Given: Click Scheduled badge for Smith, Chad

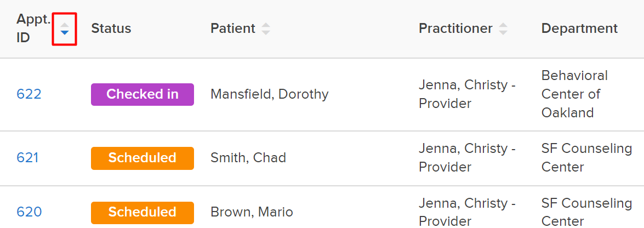Looking at the screenshot, I should point(143,158).
